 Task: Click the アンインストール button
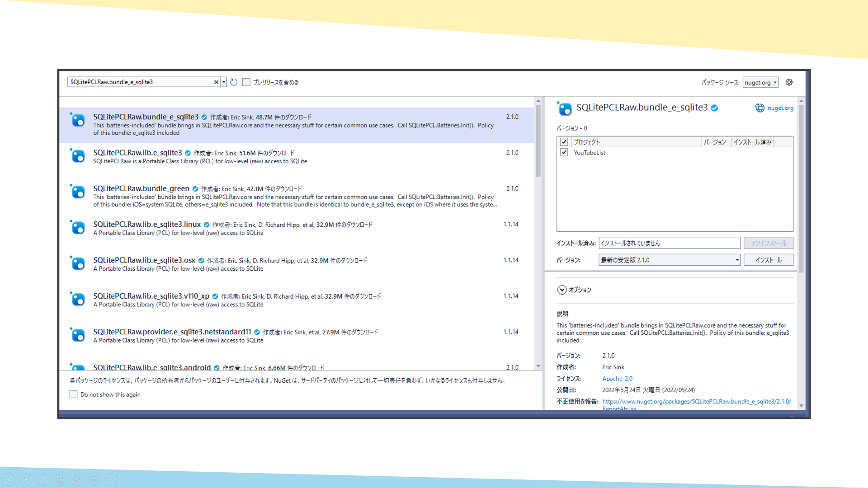(x=769, y=243)
